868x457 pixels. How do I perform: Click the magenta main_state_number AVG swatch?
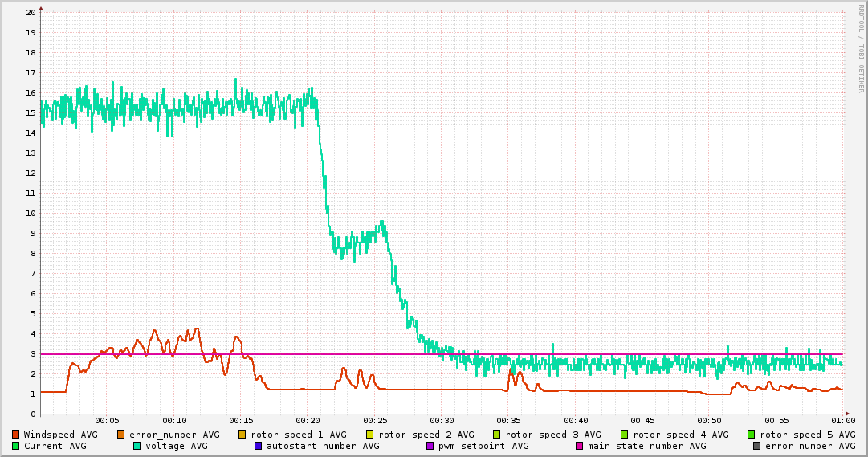coord(580,446)
